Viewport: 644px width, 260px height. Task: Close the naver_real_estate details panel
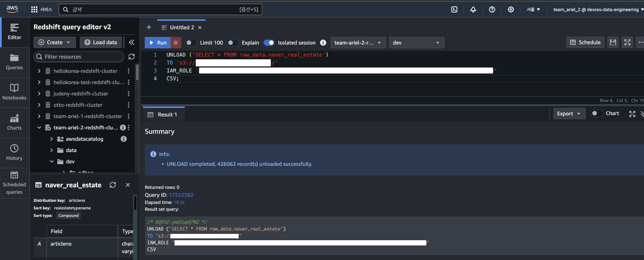click(x=128, y=185)
